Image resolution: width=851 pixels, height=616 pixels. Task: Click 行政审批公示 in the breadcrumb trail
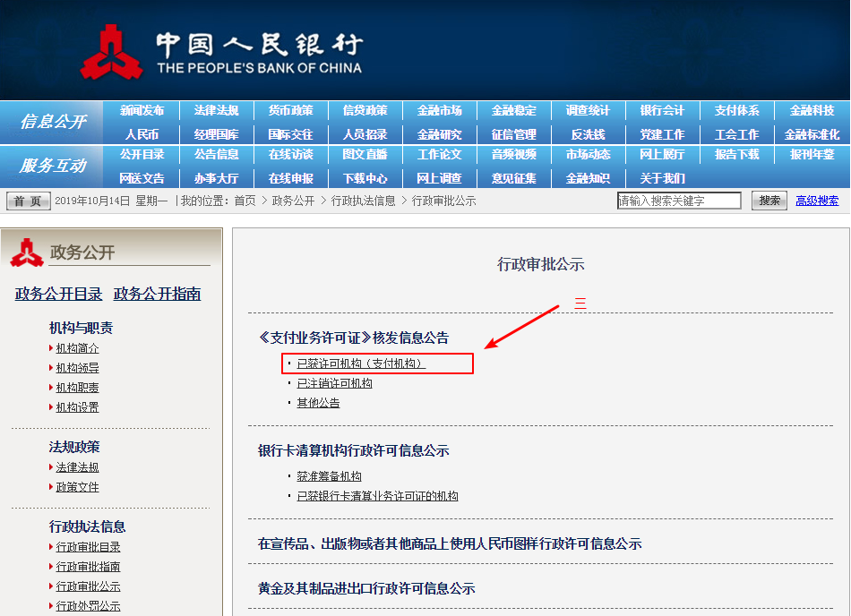coord(443,201)
